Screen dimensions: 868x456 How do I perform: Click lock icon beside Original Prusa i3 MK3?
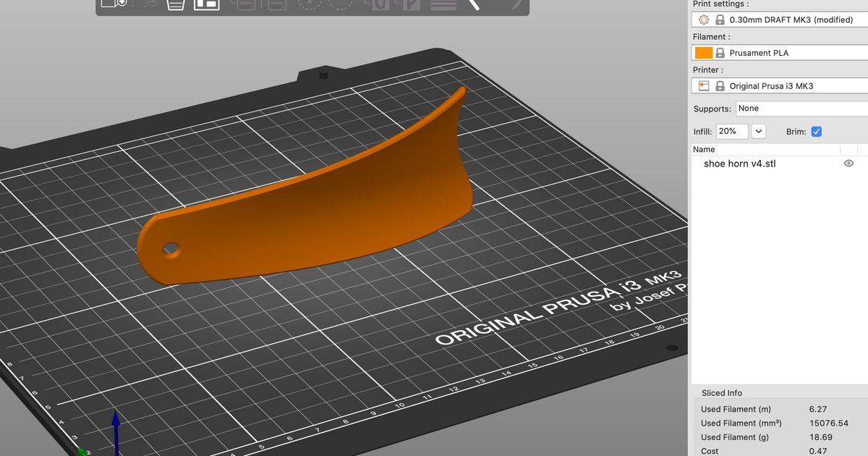pos(720,86)
